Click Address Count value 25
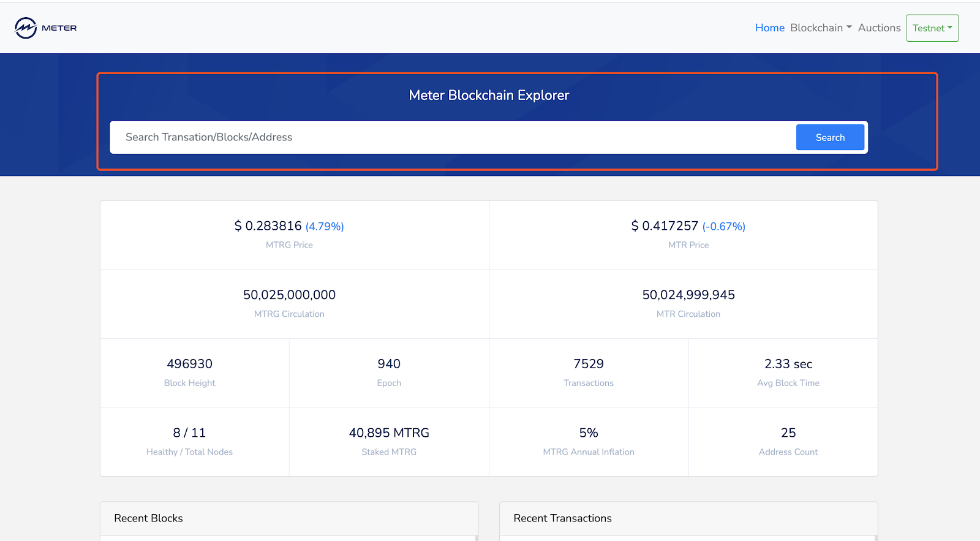The width and height of the screenshot is (980, 541). click(x=788, y=433)
